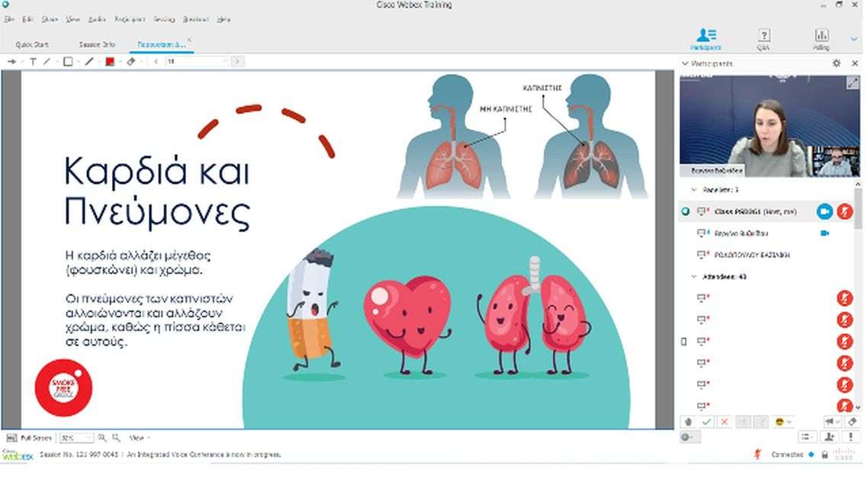Open the Breakout menu

tap(195, 19)
